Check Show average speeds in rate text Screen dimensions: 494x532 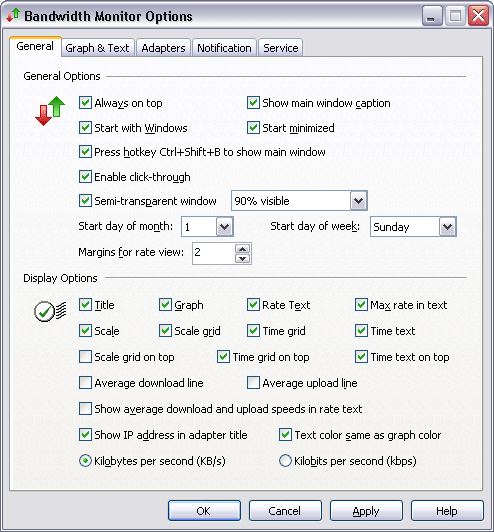85,408
